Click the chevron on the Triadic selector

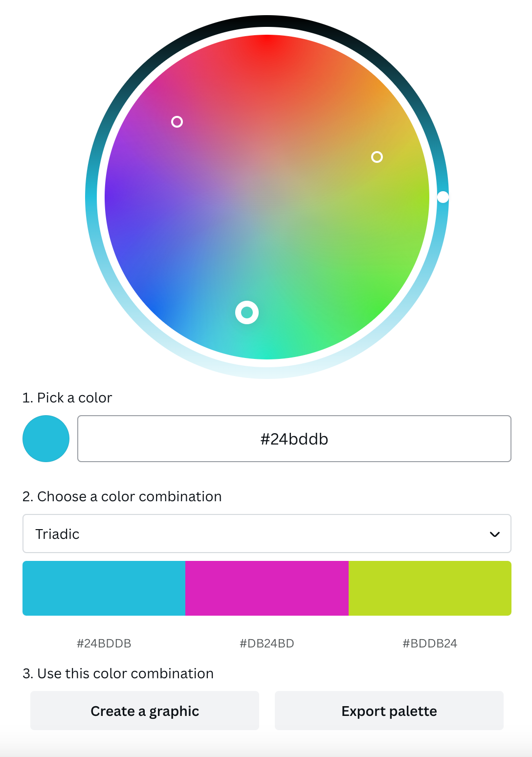[494, 534]
